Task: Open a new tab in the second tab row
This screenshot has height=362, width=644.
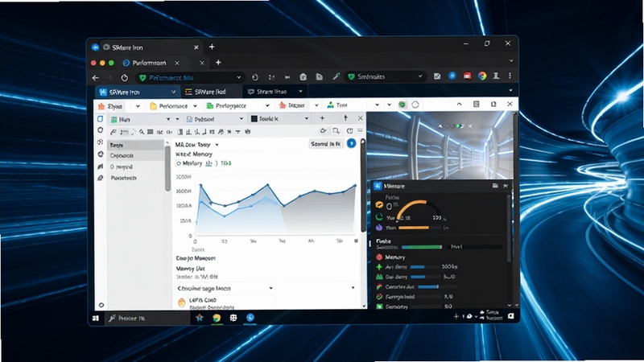Action: (218, 63)
